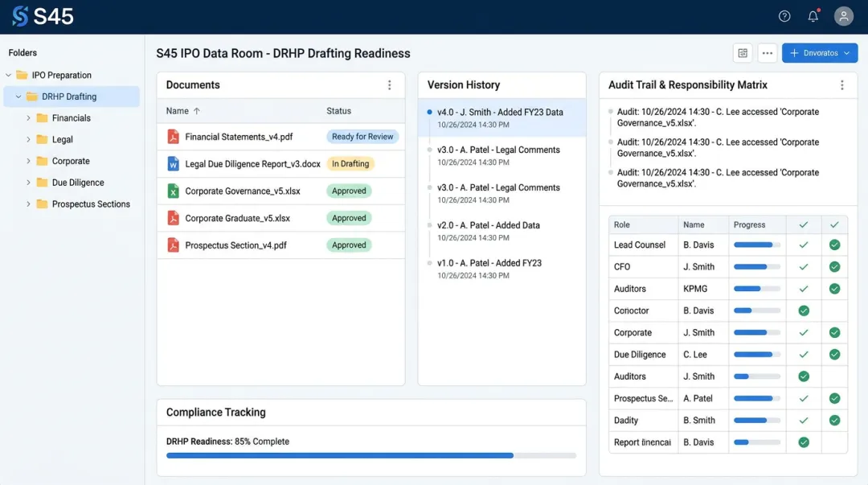Click the v4.0 version bullet marker

point(429,112)
